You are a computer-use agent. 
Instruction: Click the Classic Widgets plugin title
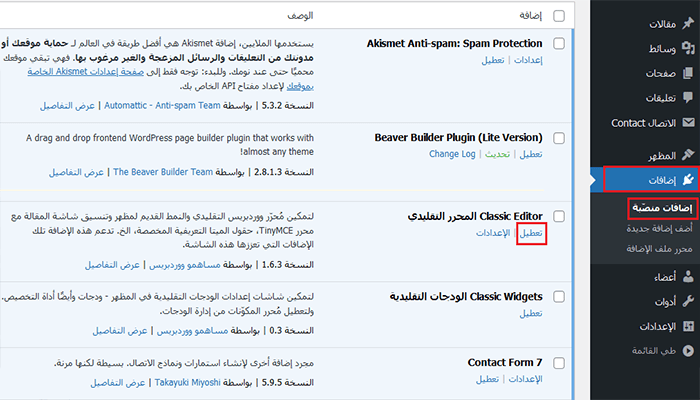[x=466, y=297]
